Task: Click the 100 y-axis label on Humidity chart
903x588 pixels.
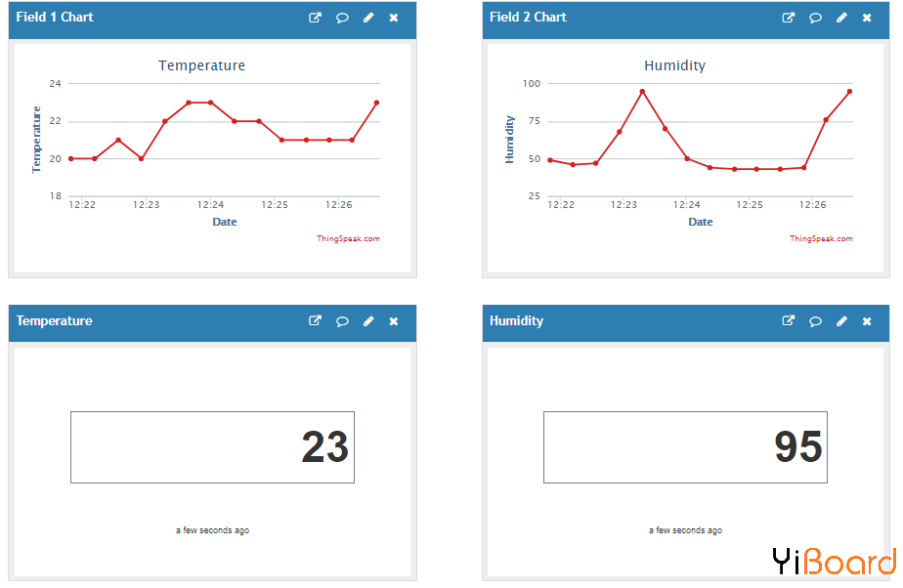Action: [532, 83]
